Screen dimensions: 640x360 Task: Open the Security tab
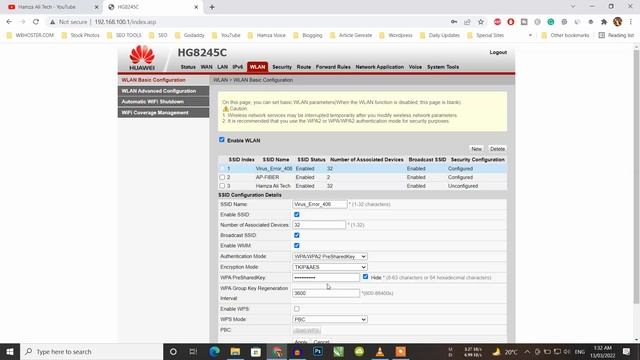pyautogui.click(x=282, y=67)
